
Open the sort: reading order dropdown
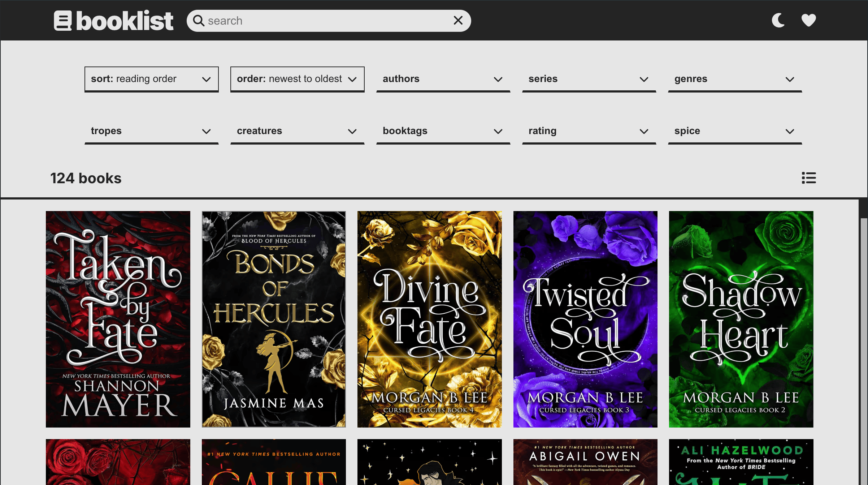(151, 79)
